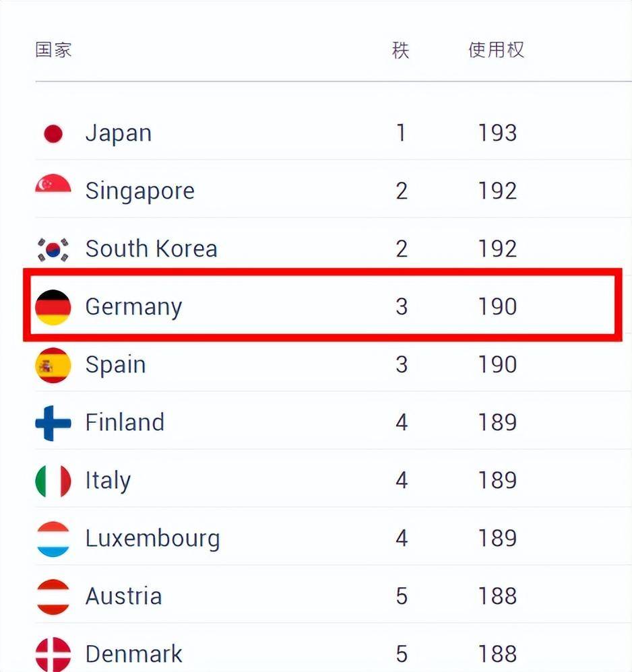Open the Singapore country name link

140,191
